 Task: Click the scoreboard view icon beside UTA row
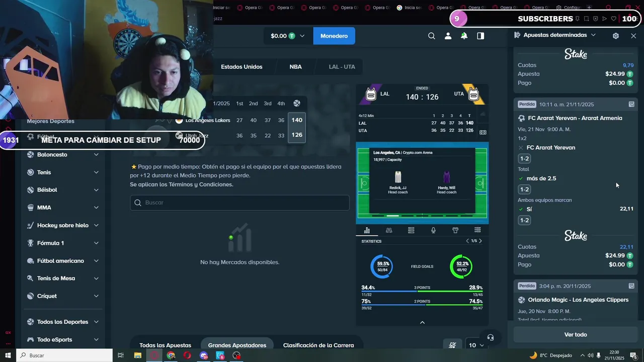pos(483,132)
